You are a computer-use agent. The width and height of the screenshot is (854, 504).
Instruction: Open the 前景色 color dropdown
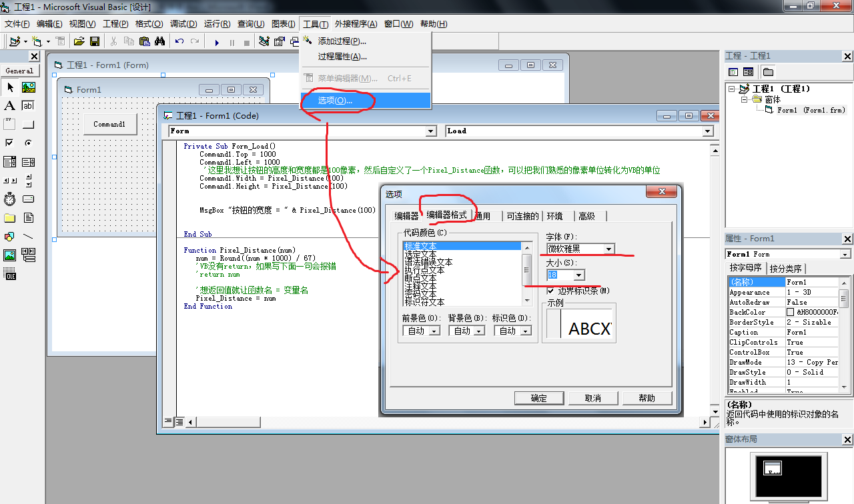click(x=434, y=331)
